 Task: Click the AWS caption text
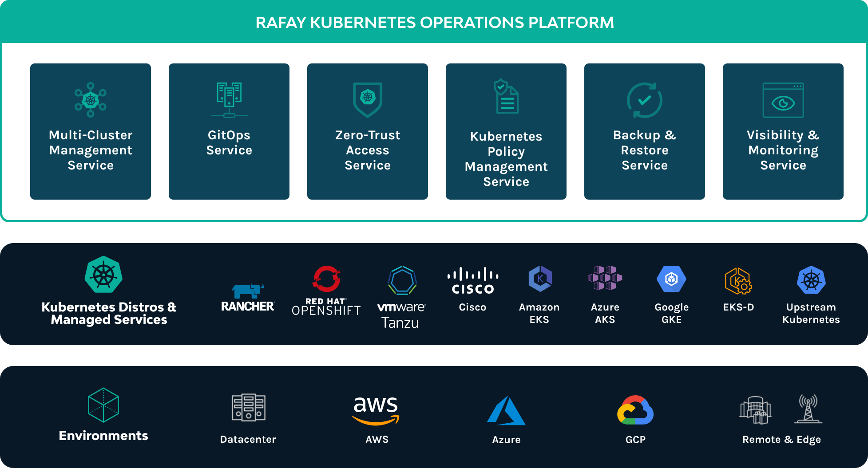pos(377,439)
